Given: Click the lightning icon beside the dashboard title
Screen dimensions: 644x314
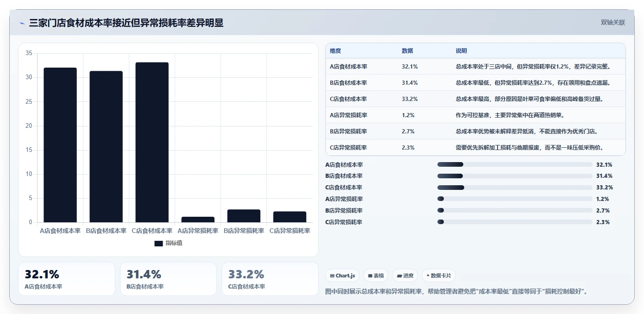Looking at the screenshot, I should [22, 23].
